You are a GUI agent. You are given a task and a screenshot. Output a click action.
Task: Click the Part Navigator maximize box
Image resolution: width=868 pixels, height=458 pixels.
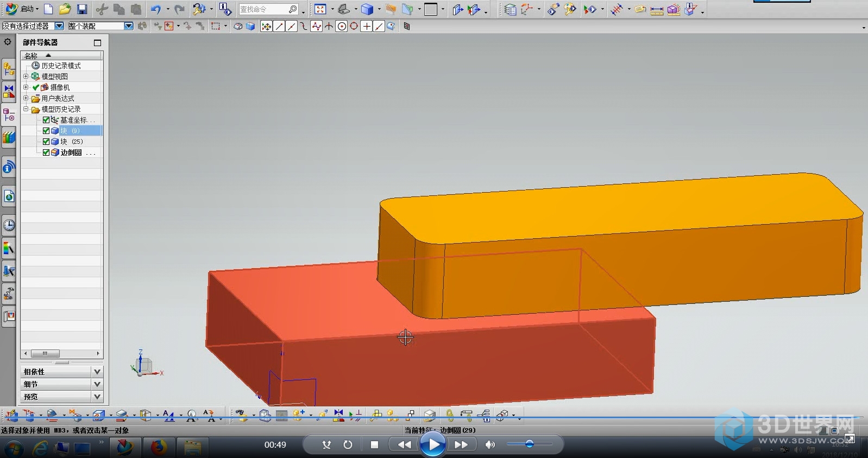[x=98, y=42]
